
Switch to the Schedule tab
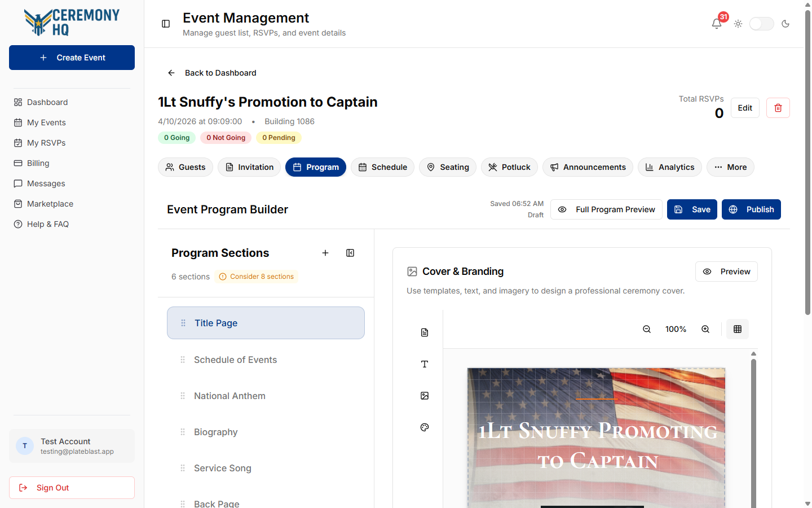click(x=382, y=167)
